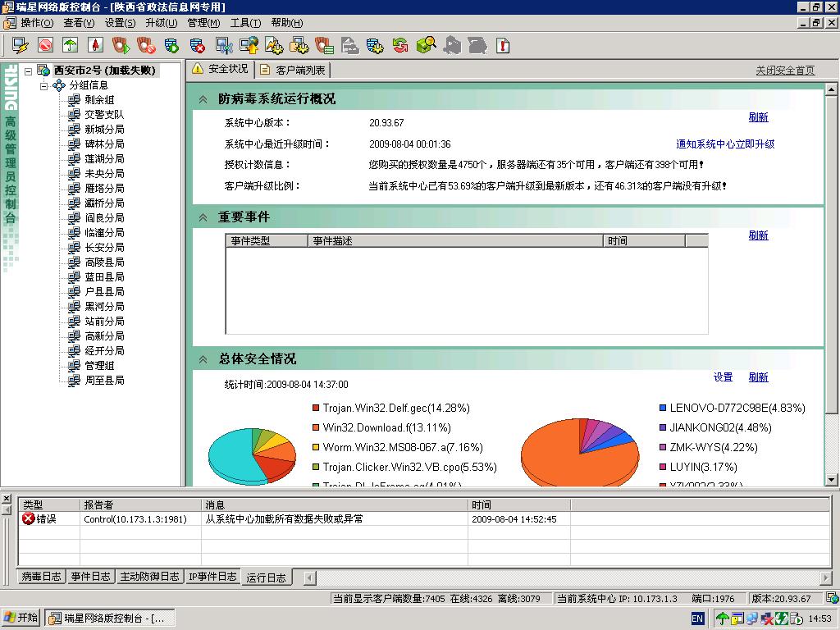Viewport: 840px width, 630px height.
Task: Collapse the 西安市2号 (加载失败) tree node
Action: point(29,71)
